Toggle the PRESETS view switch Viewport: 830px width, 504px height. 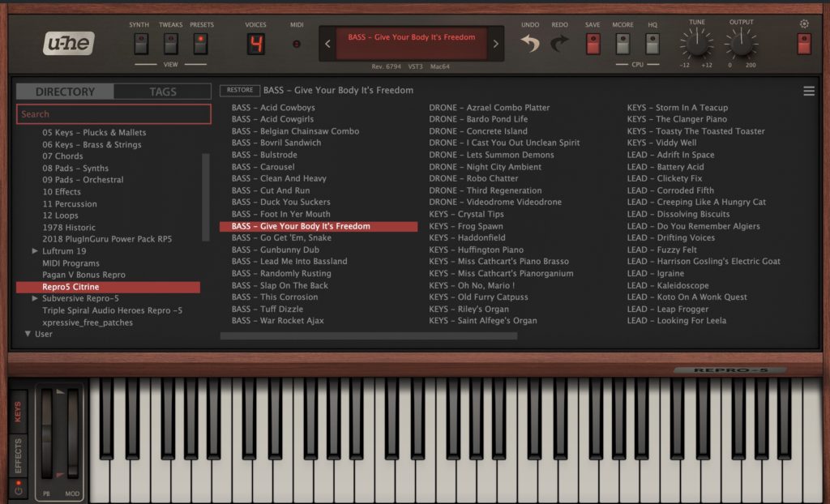tap(200, 44)
